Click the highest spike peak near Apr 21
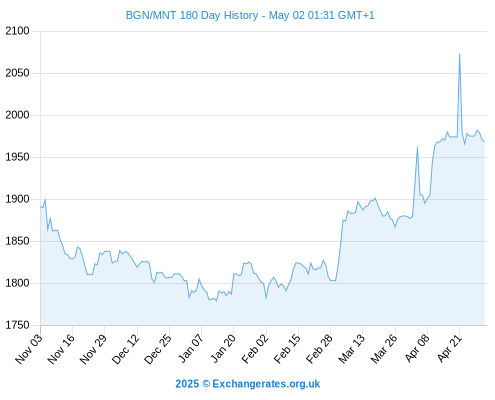This screenshot has width=495, height=400. tap(459, 54)
